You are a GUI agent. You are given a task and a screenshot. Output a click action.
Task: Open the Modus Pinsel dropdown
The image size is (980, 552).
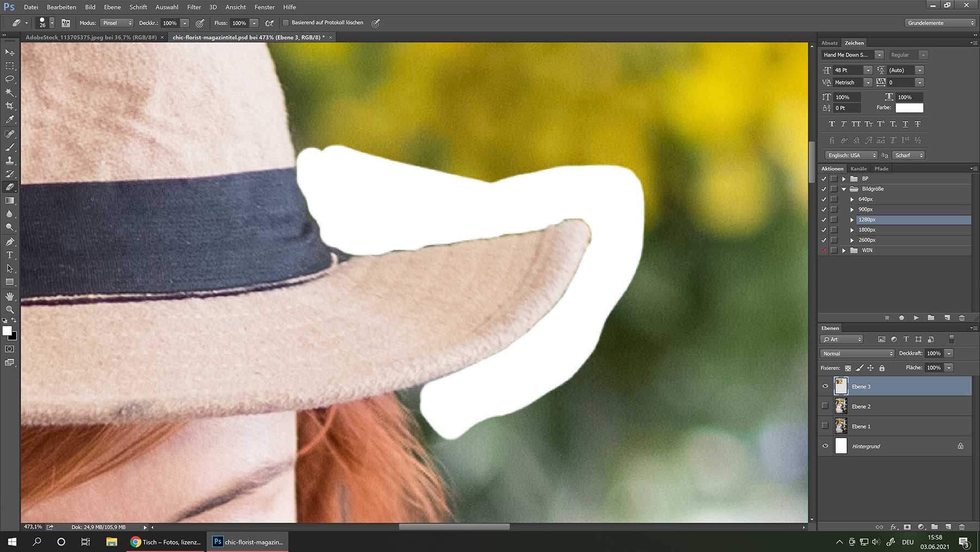click(117, 23)
